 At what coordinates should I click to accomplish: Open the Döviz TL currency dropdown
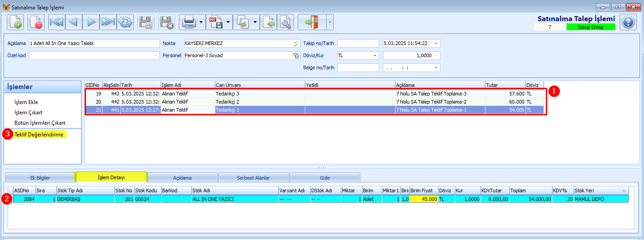click(375, 55)
